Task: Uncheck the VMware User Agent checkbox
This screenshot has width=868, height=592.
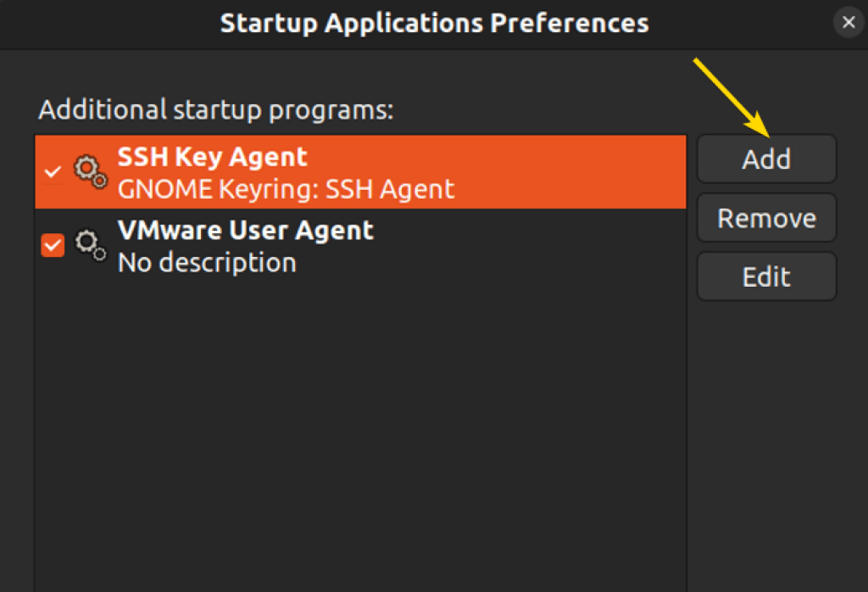Action: (x=53, y=245)
